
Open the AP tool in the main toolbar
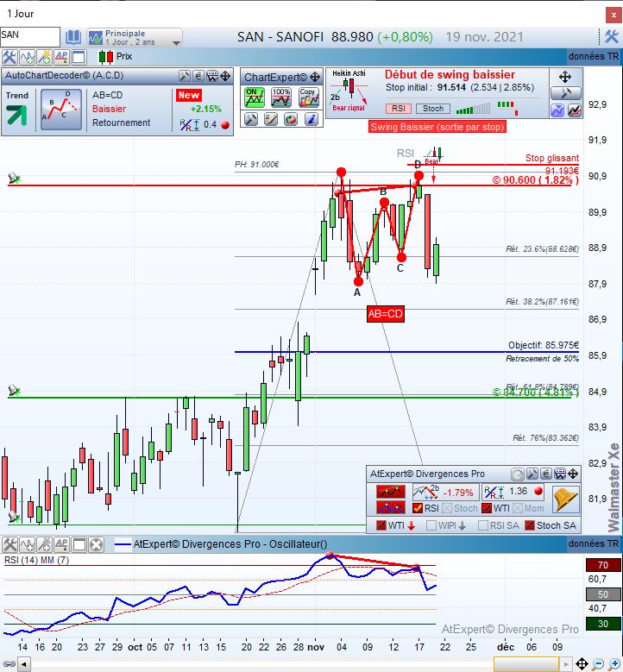61,57
